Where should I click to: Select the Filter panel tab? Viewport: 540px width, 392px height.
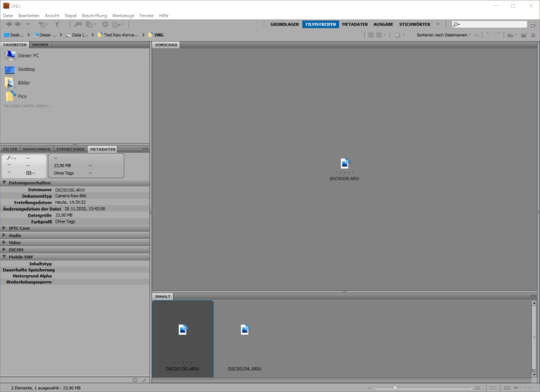coord(10,149)
